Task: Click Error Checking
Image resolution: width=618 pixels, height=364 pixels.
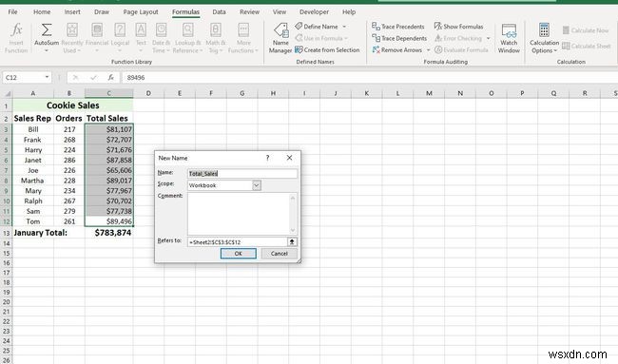Action: tap(458, 38)
